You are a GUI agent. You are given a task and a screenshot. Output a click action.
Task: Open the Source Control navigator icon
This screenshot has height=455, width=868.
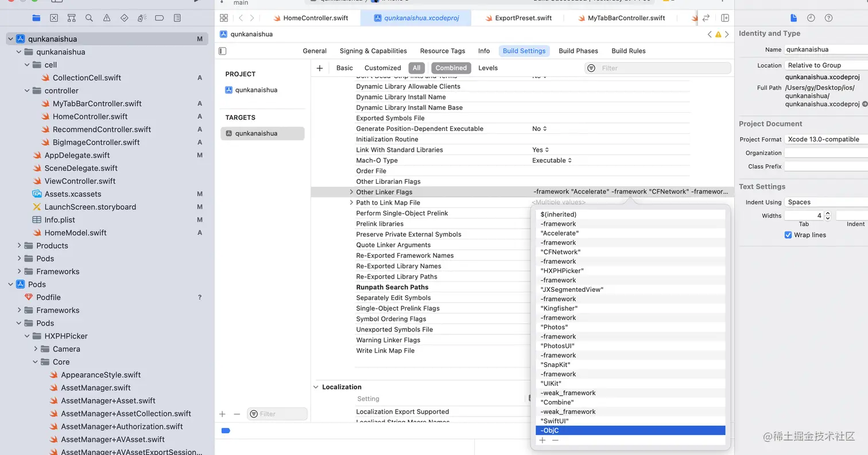[x=54, y=18]
